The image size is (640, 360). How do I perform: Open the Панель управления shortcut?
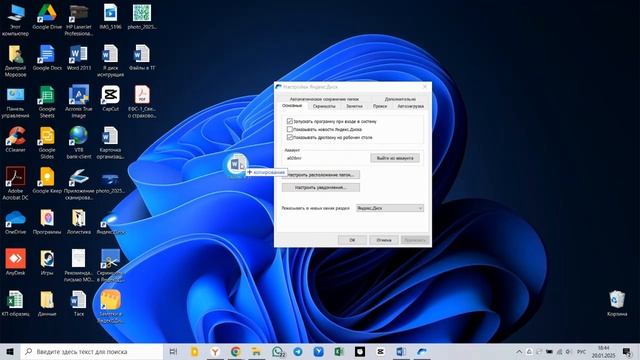[x=15, y=102]
